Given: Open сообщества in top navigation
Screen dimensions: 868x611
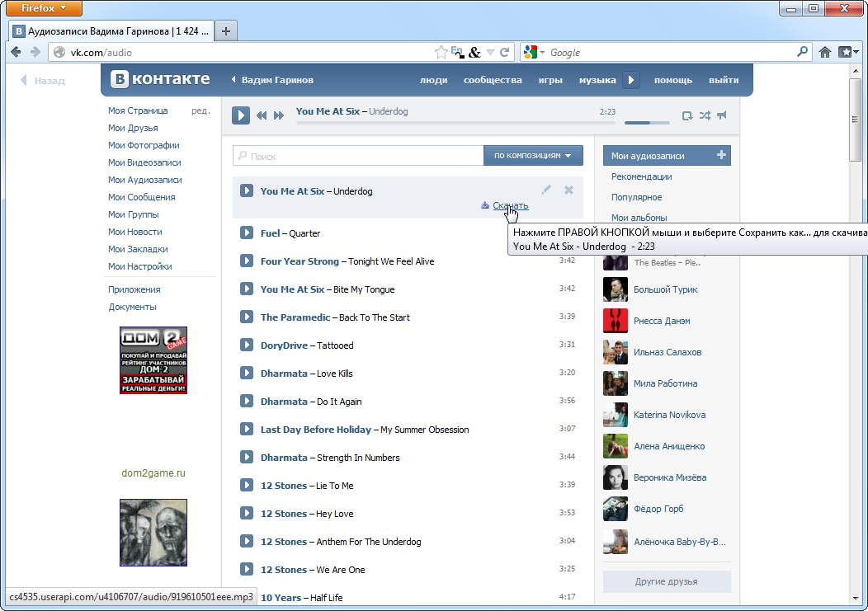Looking at the screenshot, I should coord(493,80).
